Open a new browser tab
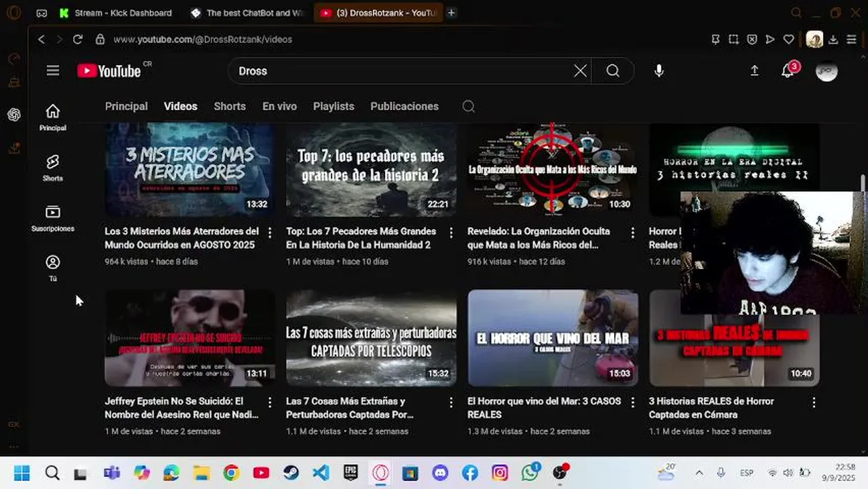The image size is (868, 489). (451, 13)
